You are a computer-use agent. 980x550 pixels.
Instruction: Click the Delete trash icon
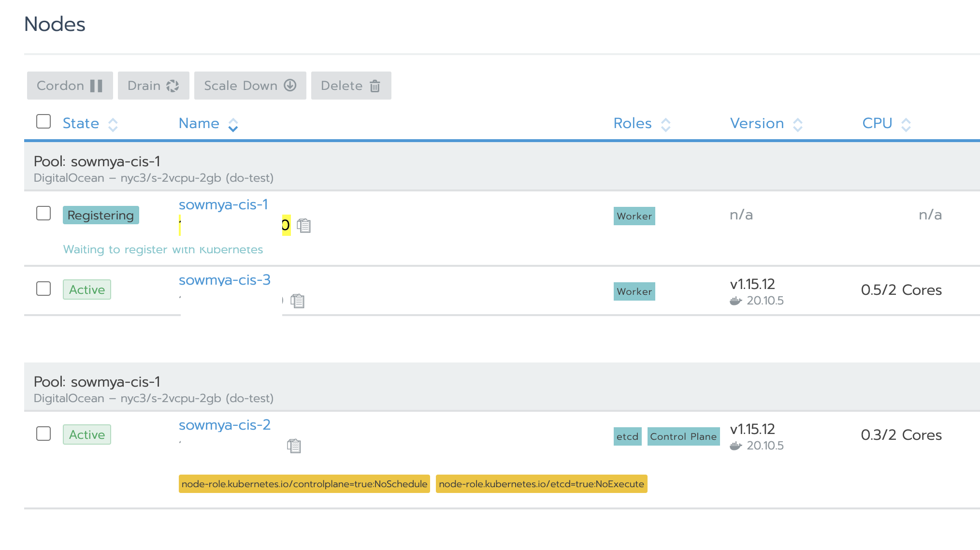coord(375,86)
